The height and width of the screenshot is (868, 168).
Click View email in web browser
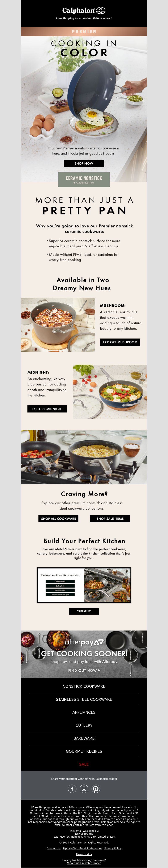coord(84,863)
